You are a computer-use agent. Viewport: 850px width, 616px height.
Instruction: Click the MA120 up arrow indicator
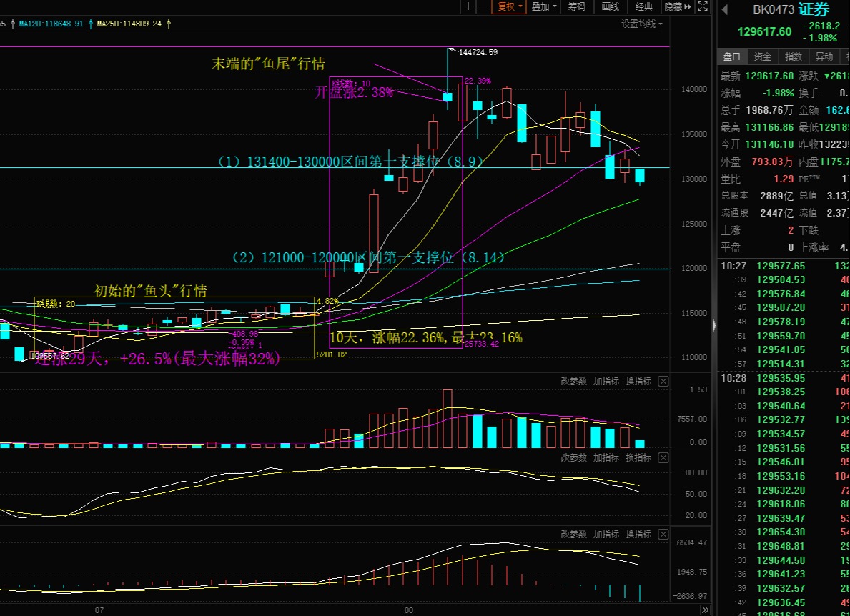(91, 24)
